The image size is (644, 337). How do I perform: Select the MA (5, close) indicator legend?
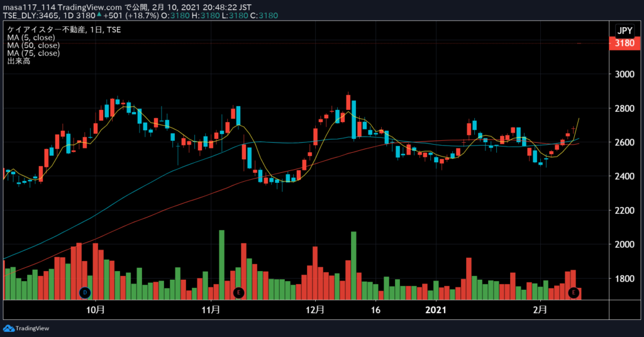tap(31, 37)
